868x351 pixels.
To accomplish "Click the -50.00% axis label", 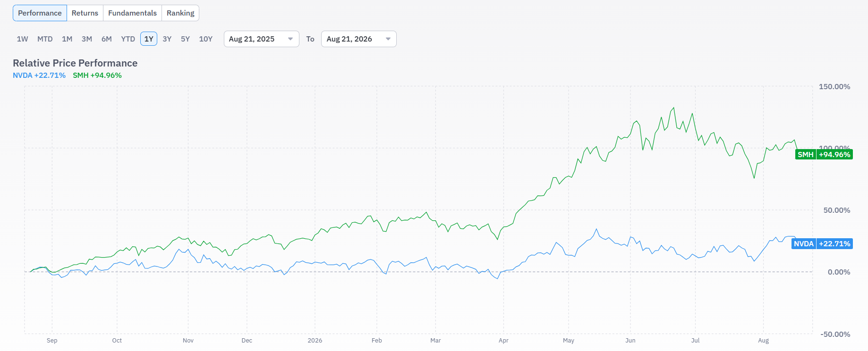I will [x=835, y=334].
